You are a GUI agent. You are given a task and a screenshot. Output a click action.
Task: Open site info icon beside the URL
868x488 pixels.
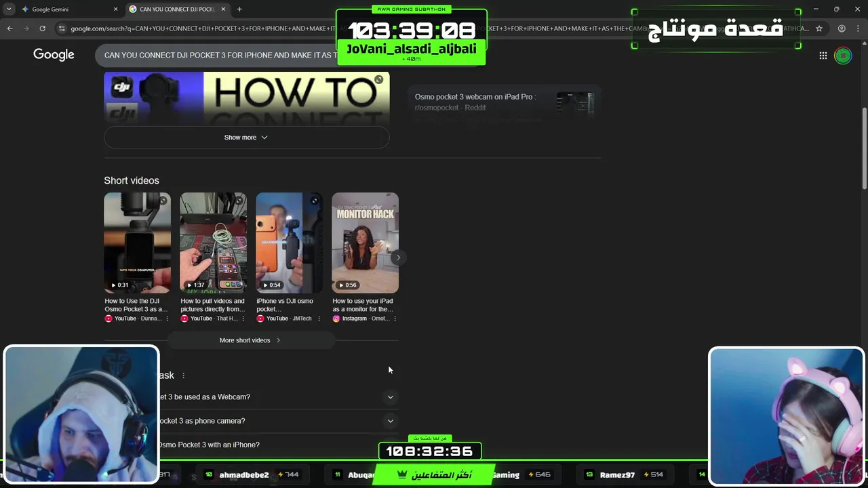pyautogui.click(x=62, y=28)
